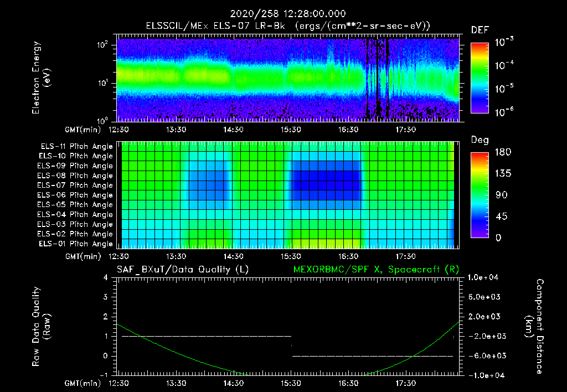Select ELS-05 Pitch Angle row label
Image resolution: width=567 pixels, height=392 pixels.
(75, 205)
